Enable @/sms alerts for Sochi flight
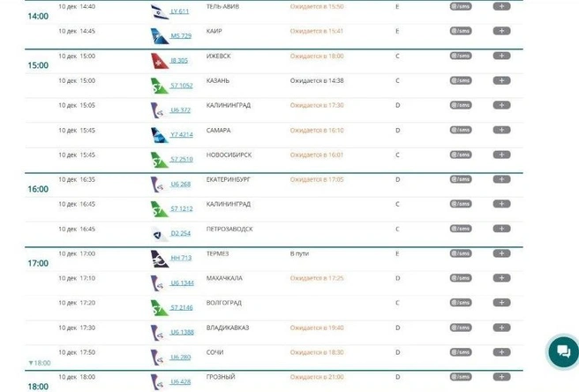This screenshot has width=579, height=392. 461,352
